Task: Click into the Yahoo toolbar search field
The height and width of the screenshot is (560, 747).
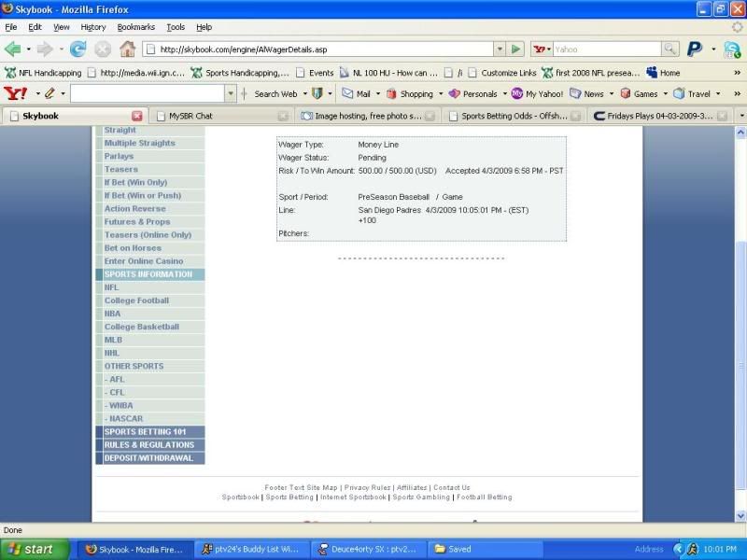Action: click(148, 93)
